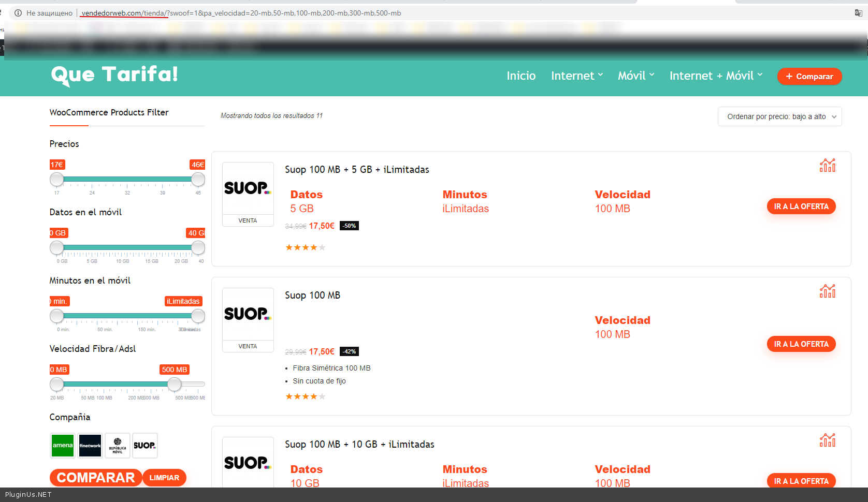This screenshot has height=502, width=868.
Task: Click the -50% discount badge
Action: 350,226
